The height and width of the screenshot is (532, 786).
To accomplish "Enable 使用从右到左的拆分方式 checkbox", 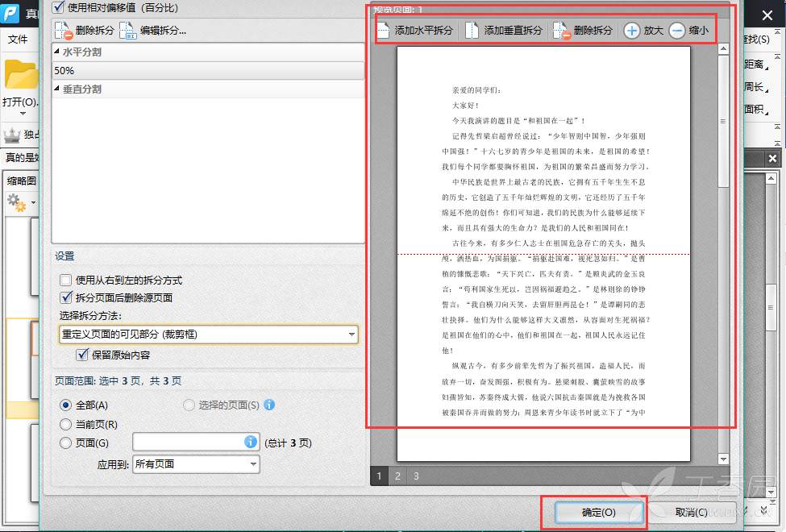I will click(x=65, y=280).
